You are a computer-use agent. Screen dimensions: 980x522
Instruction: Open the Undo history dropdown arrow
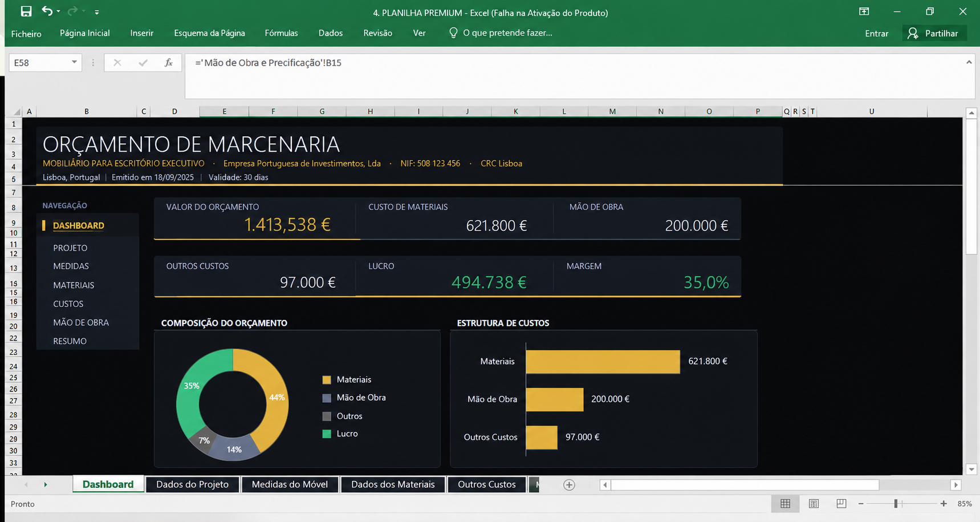pyautogui.click(x=58, y=11)
